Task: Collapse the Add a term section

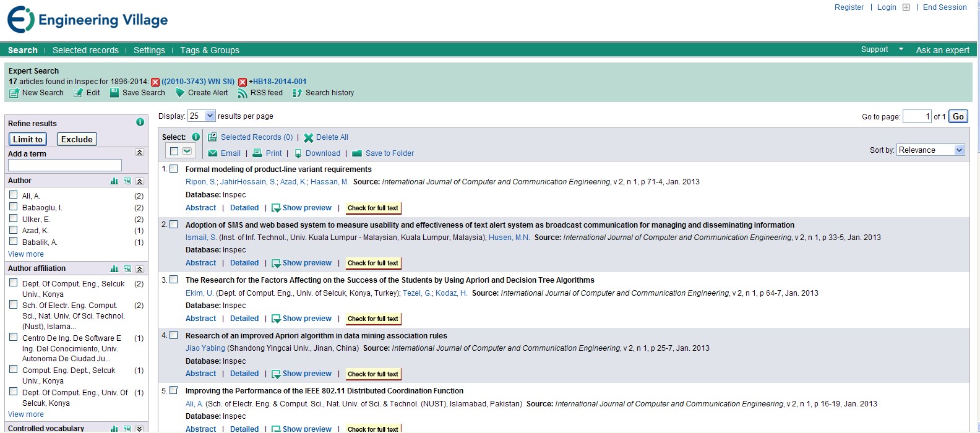Action: [x=140, y=153]
